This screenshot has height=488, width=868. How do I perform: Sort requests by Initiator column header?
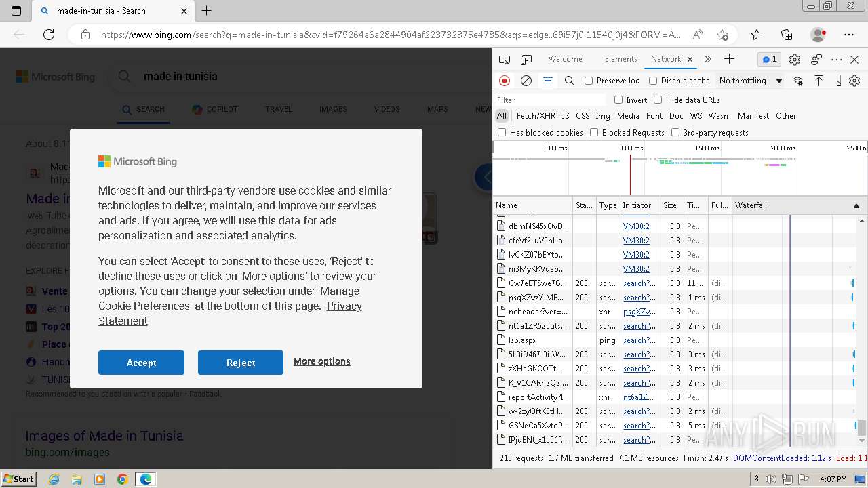pyautogui.click(x=639, y=205)
